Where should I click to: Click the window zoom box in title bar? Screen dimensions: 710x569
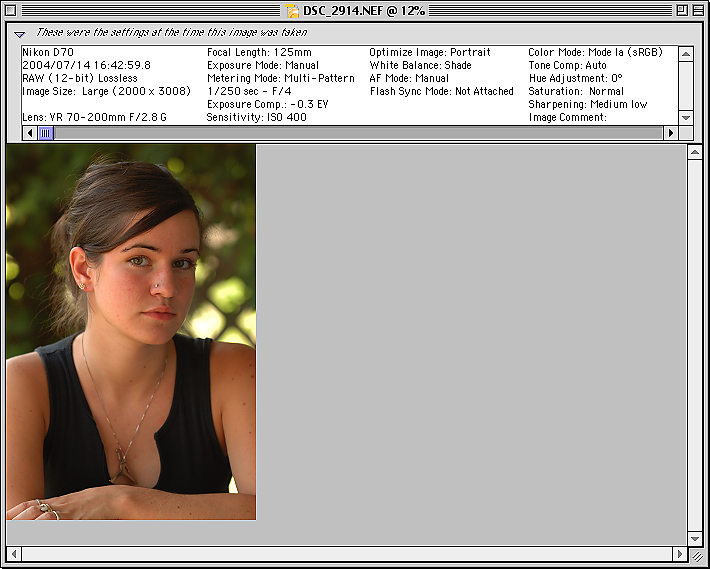coord(682,10)
